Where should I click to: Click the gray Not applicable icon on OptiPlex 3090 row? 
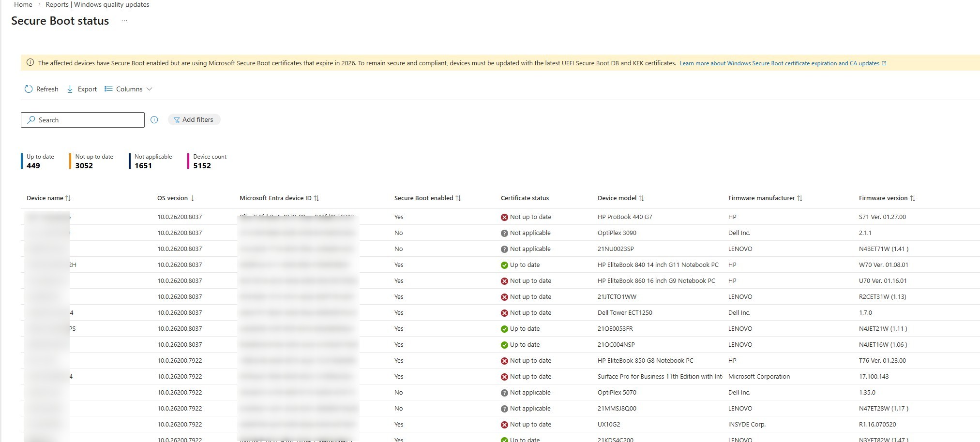(504, 233)
